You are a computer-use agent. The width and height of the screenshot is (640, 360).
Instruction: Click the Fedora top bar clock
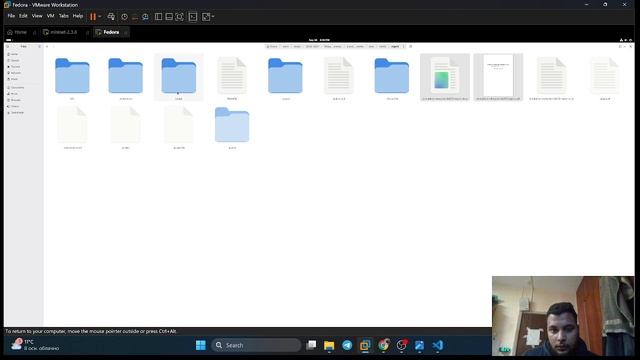click(x=320, y=40)
